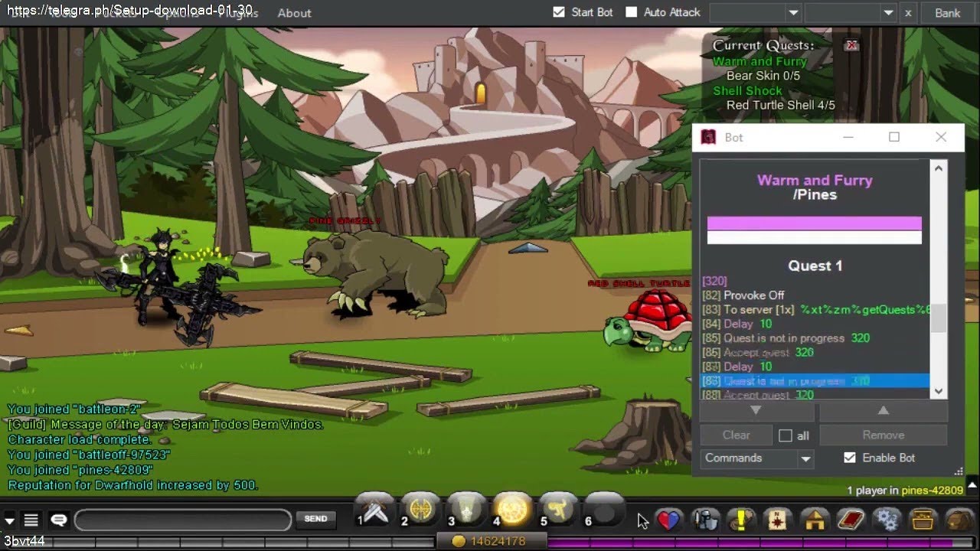This screenshot has width=980, height=551.
Task: Click the Bot window book icon
Action: click(x=710, y=137)
